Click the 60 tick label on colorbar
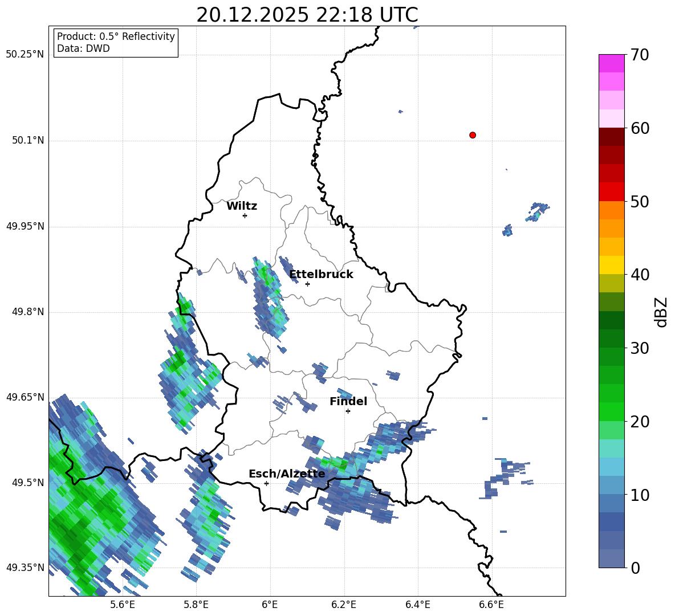Viewport: 675px width, 616px height. 640,128
